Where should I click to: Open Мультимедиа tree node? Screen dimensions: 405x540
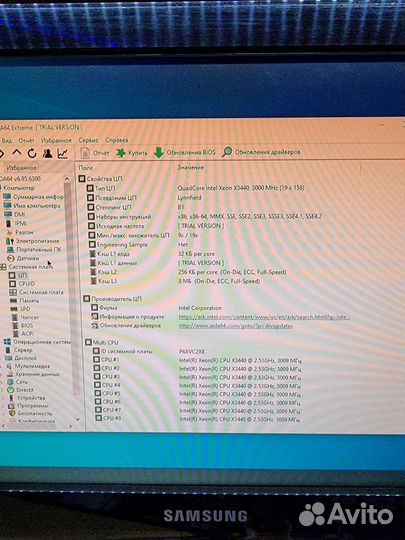28,366
